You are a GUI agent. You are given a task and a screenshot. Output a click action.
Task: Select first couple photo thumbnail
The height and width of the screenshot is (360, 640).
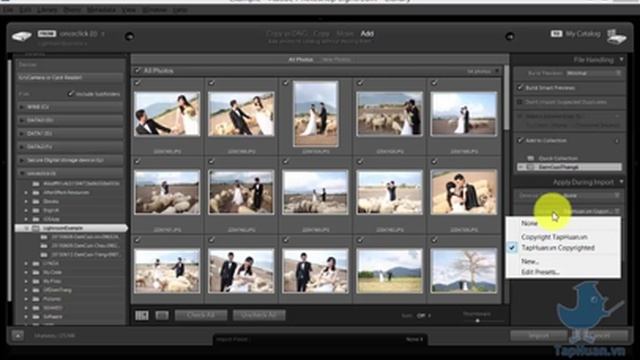click(167, 114)
